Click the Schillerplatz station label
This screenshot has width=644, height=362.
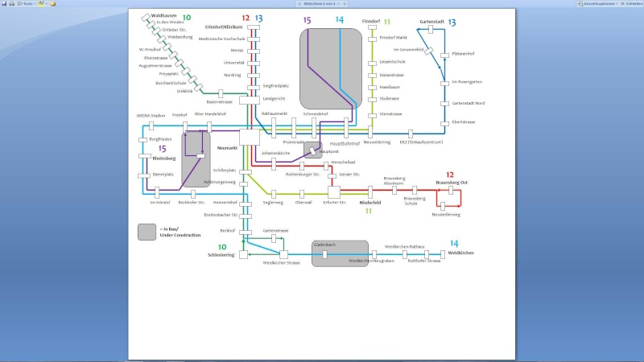pos(225,171)
